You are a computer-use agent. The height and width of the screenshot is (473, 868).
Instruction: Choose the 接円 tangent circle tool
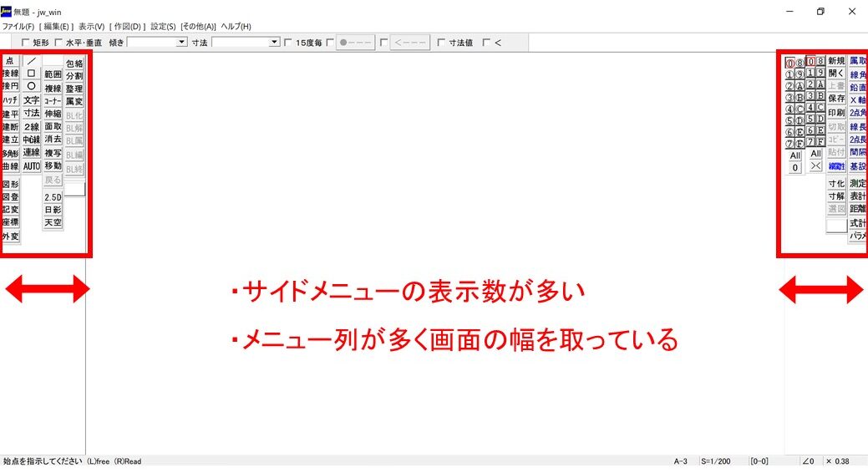(10, 86)
